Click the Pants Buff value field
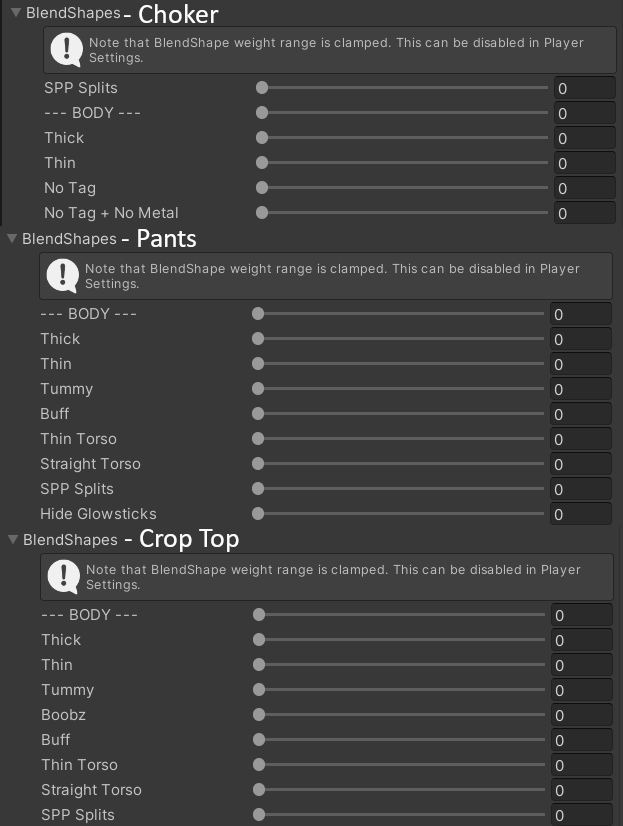Viewport: 623px width, 826px height. [x=580, y=414]
